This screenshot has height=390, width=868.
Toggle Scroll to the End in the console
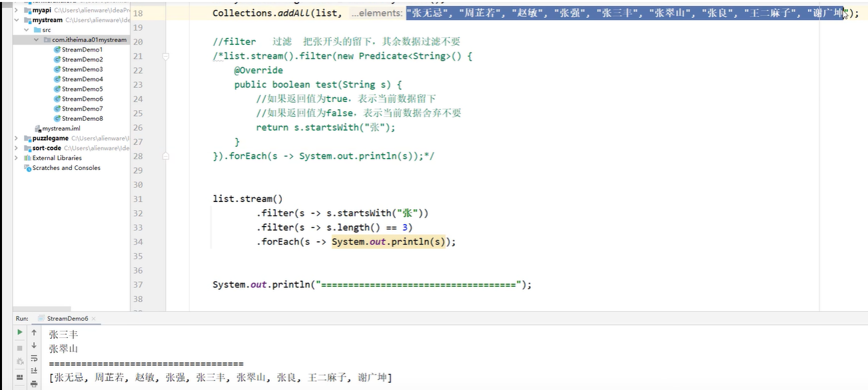point(35,371)
